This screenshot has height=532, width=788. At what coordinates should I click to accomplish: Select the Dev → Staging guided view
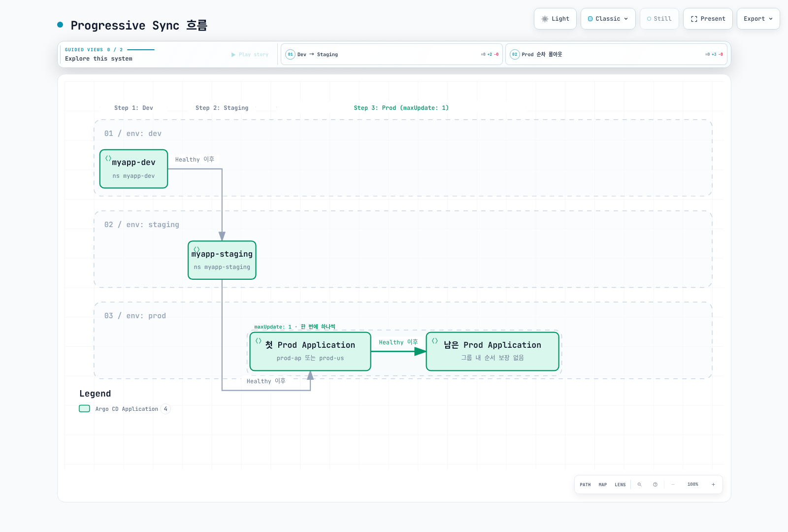pyautogui.click(x=392, y=55)
